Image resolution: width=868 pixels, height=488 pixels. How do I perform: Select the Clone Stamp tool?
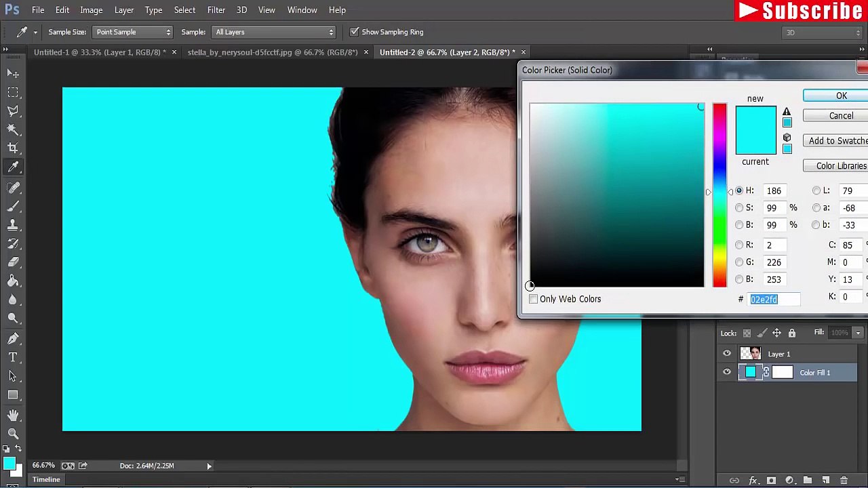tap(13, 224)
